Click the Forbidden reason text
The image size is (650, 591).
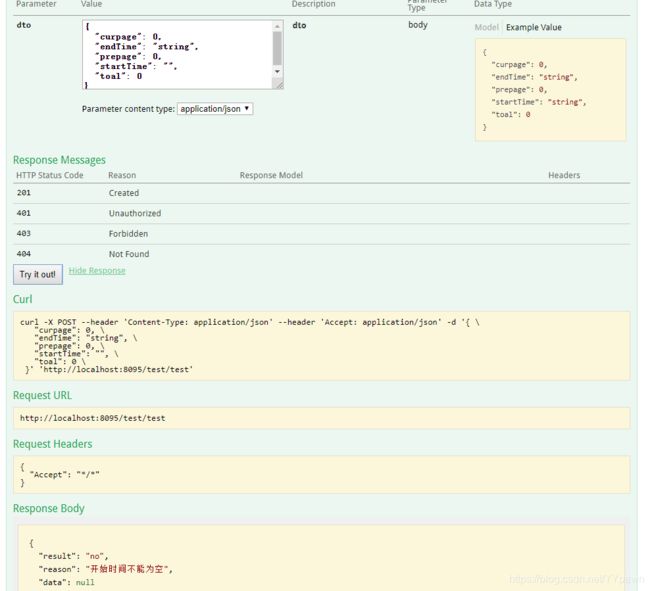pos(129,234)
